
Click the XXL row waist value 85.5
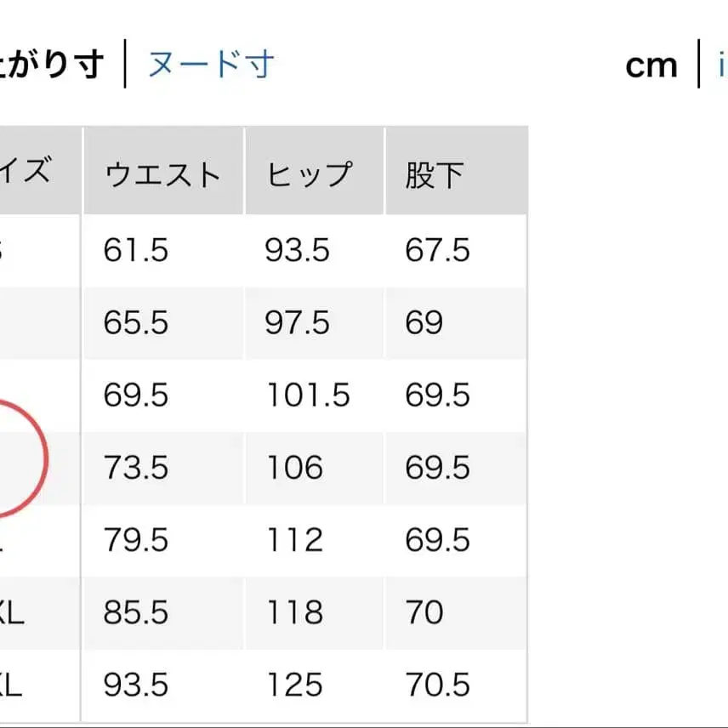134,612
